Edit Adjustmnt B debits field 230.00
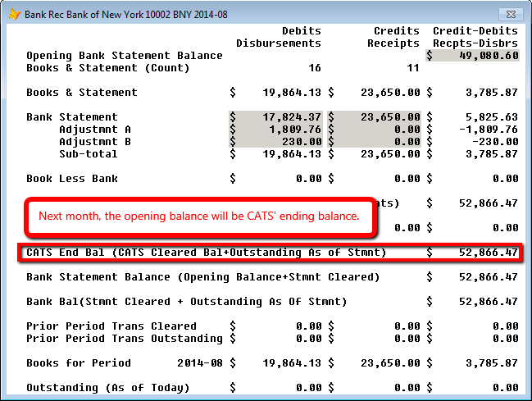This screenshot has width=532, height=401. click(x=275, y=141)
